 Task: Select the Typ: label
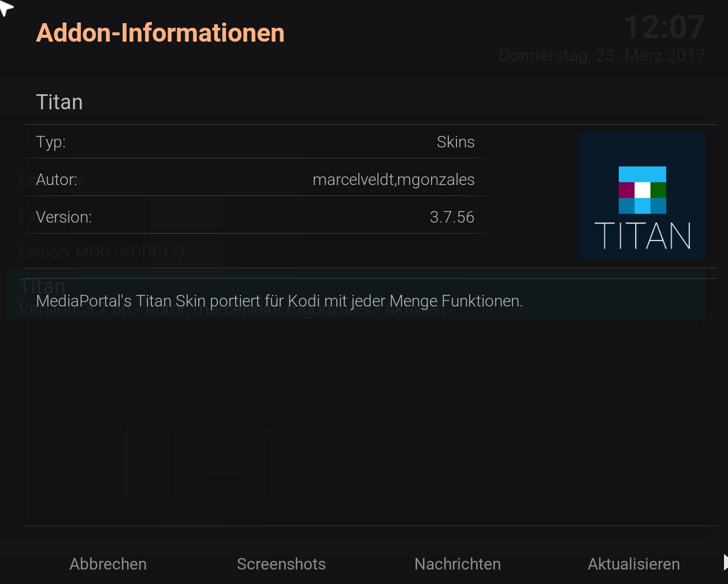tap(51, 142)
